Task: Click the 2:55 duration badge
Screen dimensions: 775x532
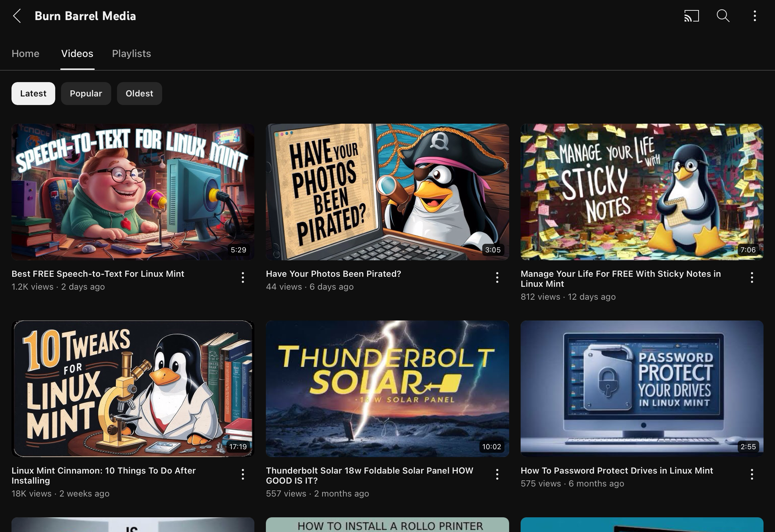Action: coord(748,447)
